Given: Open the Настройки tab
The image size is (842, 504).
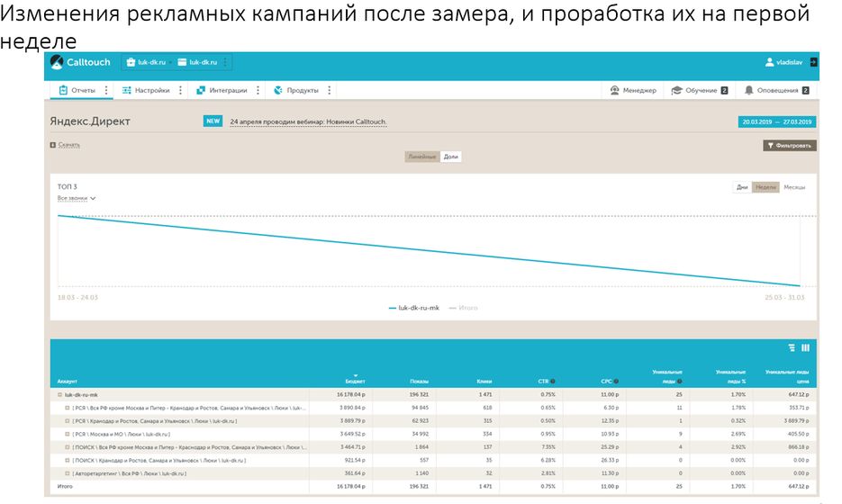Looking at the screenshot, I should (146, 90).
